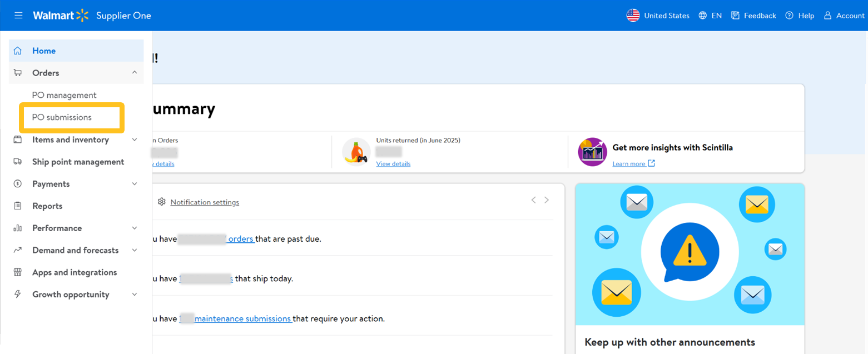Open the Feedback icon

point(735,16)
